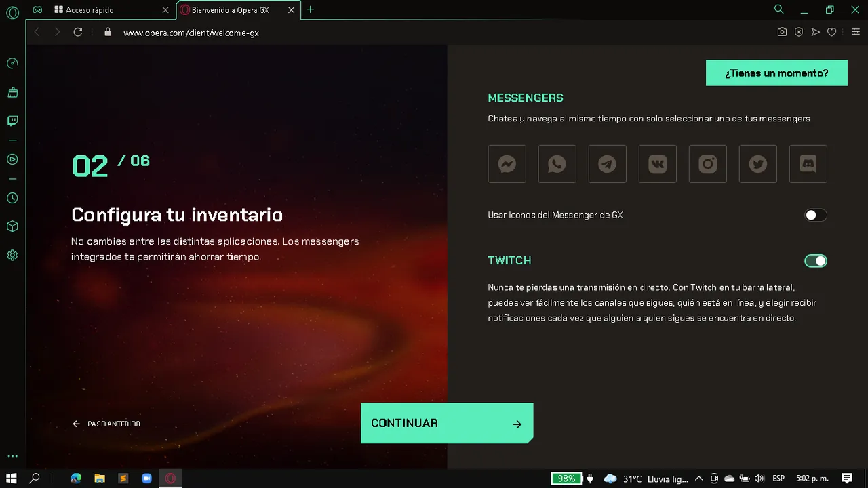Open Settings gear in sidebar
Screen dimensions: 868x488
12,256
